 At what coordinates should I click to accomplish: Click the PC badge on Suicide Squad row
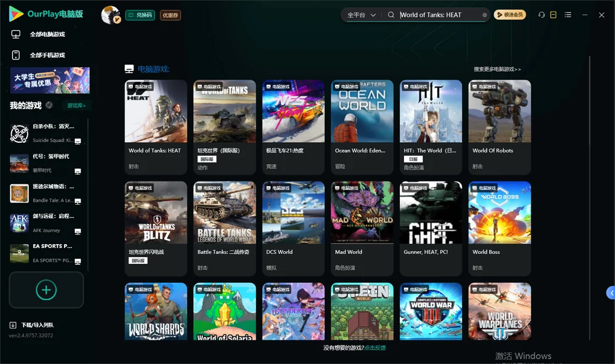pyautogui.click(x=77, y=141)
